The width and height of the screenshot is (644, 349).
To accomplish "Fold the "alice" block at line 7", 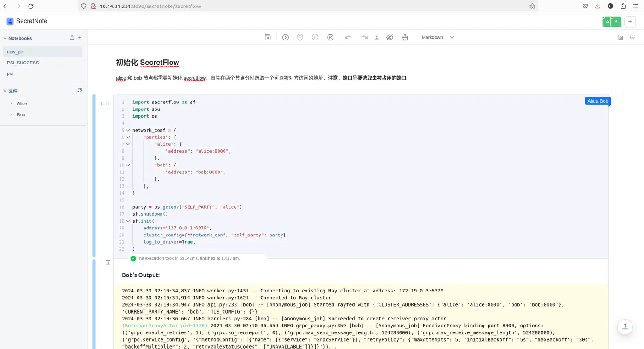I will click(128, 144).
